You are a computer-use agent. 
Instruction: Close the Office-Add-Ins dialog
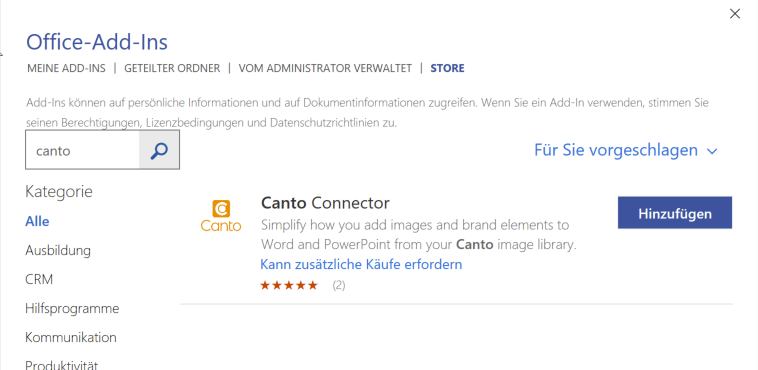(x=735, y=14)
